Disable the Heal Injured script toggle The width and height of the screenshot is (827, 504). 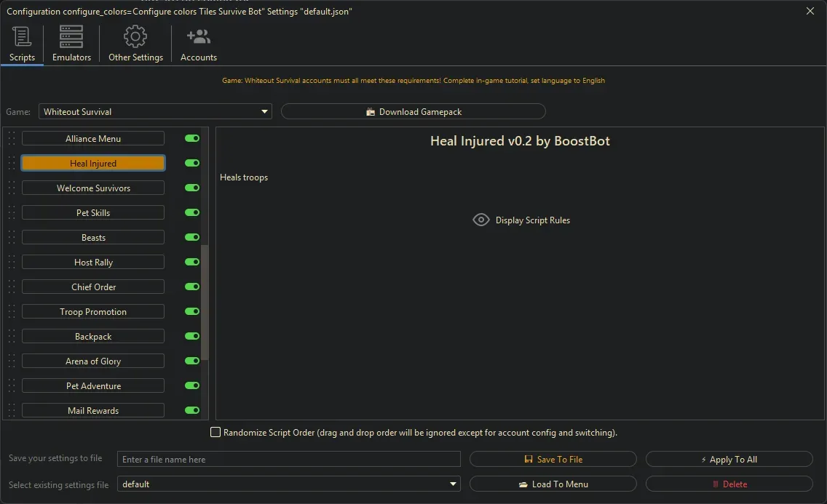[x=192, y=164]
